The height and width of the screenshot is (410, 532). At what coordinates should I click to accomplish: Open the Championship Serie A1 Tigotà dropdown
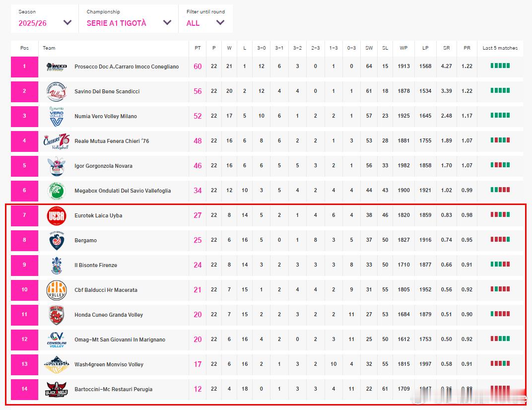(x=128, y=19)
